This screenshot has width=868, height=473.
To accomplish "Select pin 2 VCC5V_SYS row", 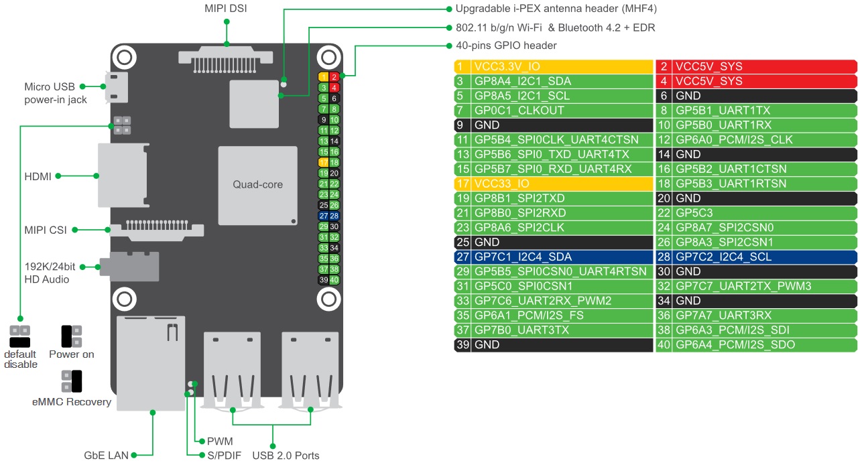I will point(757,66).
